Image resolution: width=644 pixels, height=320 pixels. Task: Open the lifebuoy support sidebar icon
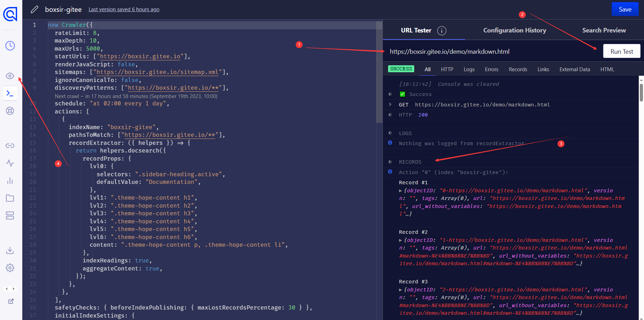(10, 111)
